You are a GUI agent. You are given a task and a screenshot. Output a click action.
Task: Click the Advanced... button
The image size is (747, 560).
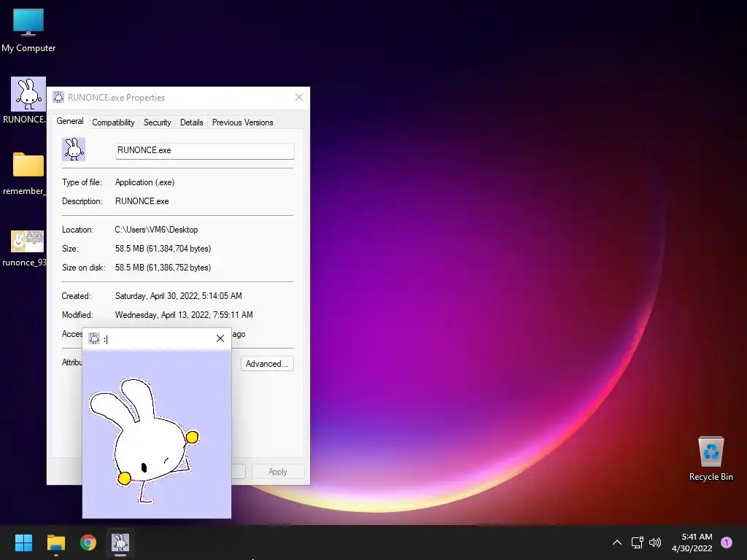(x=267, y=364)
